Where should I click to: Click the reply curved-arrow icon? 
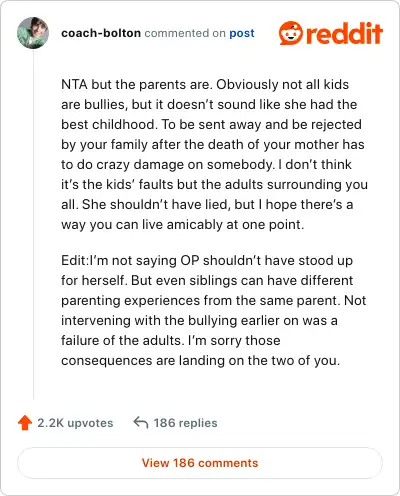[x=141, y=422]
